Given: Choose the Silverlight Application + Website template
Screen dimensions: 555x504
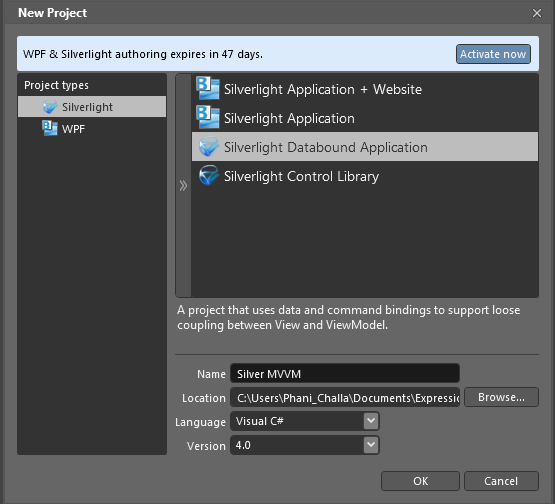Looking at the screenshot, I should point(365,89).
